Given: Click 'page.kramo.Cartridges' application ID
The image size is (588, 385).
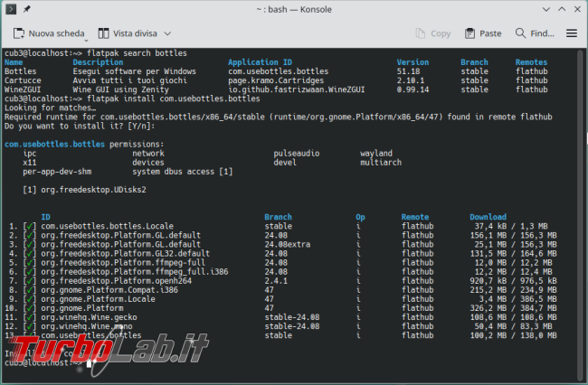Looking at the screenshot, I should [276, 80].
